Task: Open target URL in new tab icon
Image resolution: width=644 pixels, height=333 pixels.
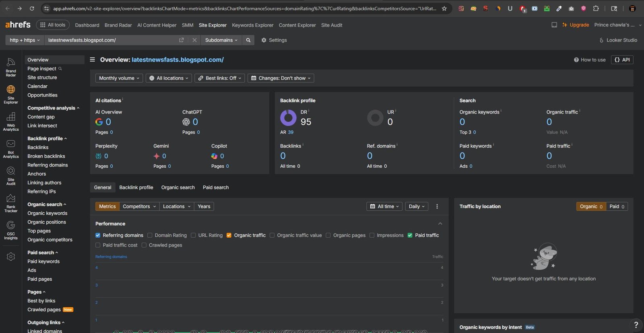Action: (182, 40)
